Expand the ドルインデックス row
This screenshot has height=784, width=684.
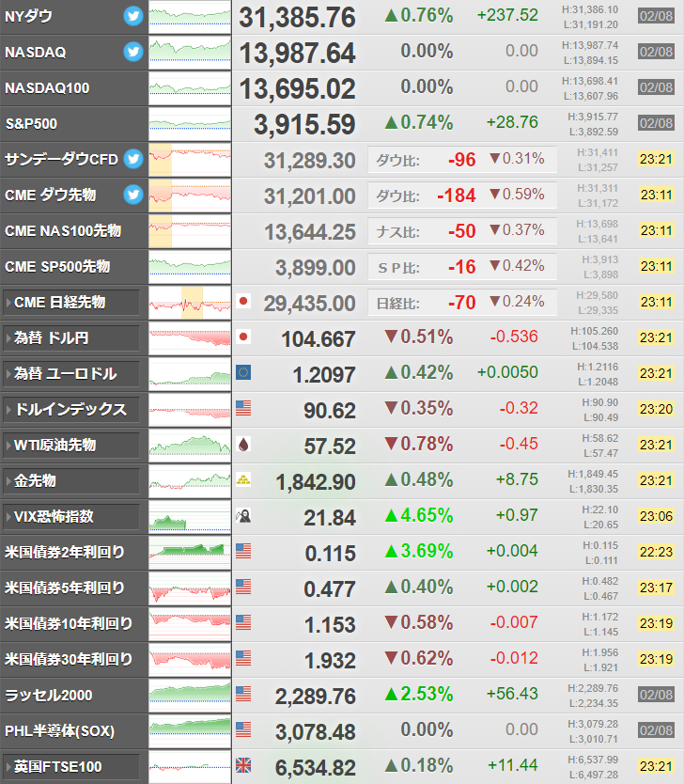coord(71,410)
